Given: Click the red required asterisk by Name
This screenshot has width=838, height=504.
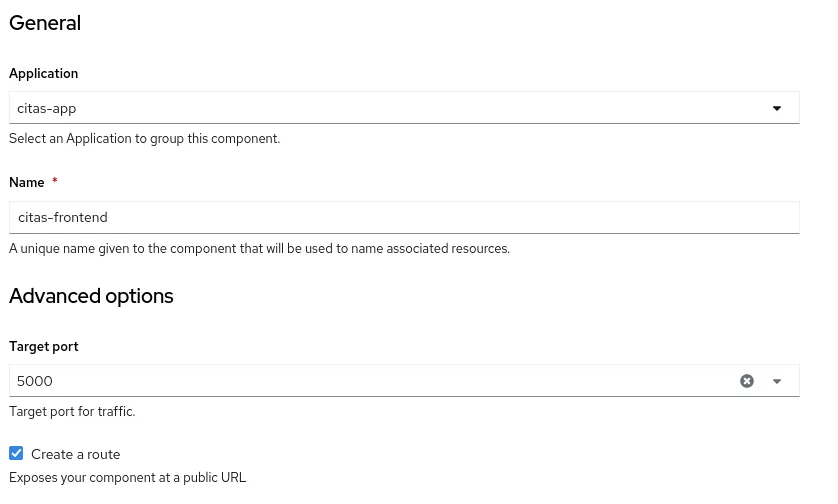Looking at the screenshot, I should point(55,182).
